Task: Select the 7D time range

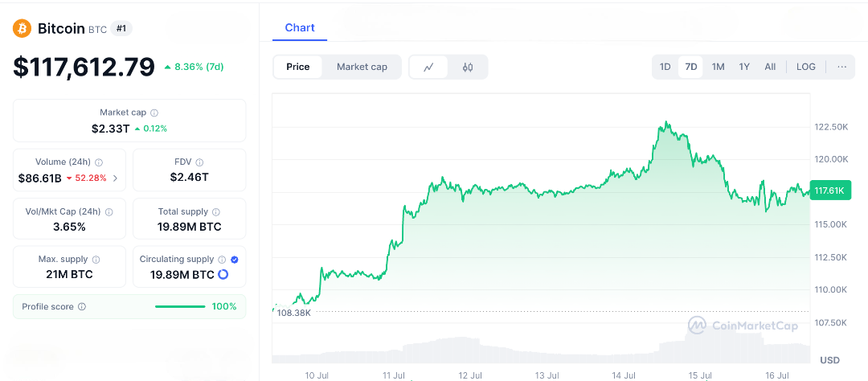Action: point(691,67)
